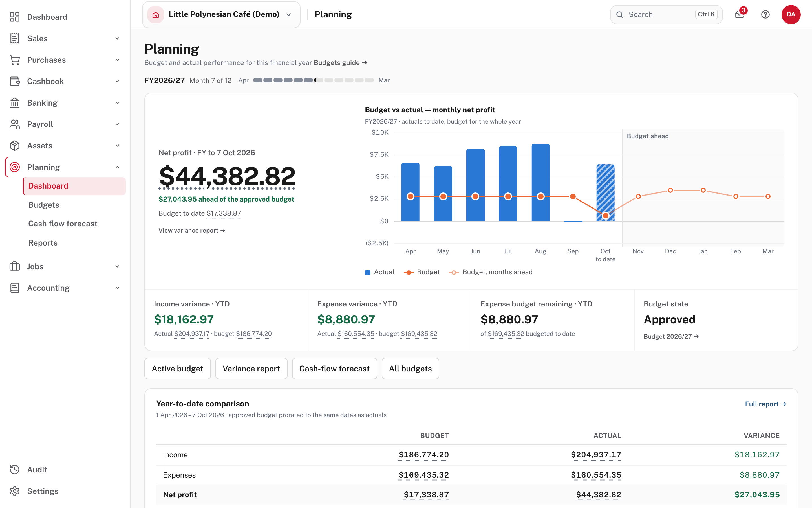Screen dimensions: 812x508
Task: Open the Little Polynesian Café organisation dropdown
Action: coord(221,15)
